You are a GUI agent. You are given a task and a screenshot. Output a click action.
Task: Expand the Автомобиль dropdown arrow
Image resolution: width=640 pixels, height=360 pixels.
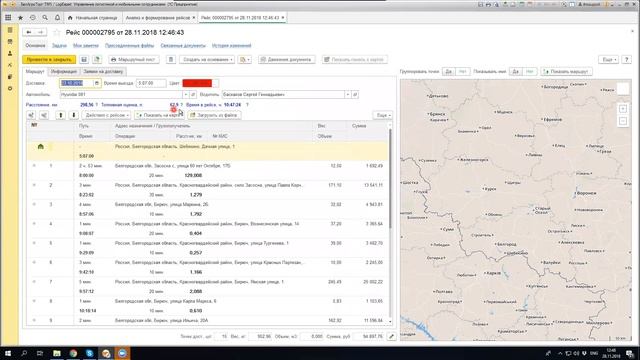186,95
